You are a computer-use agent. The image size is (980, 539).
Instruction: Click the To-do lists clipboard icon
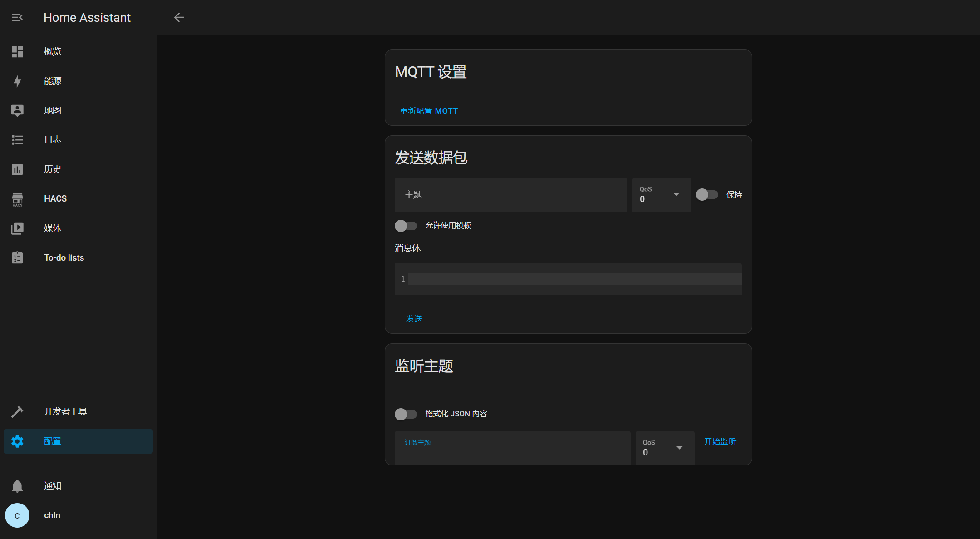pos(17,257)
